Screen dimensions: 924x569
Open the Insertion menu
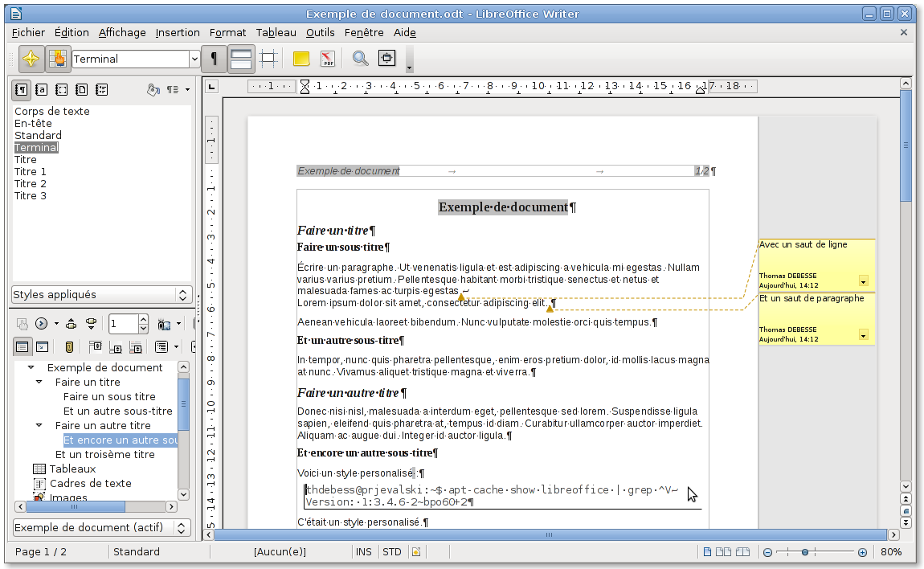click(x=178, y=32)
